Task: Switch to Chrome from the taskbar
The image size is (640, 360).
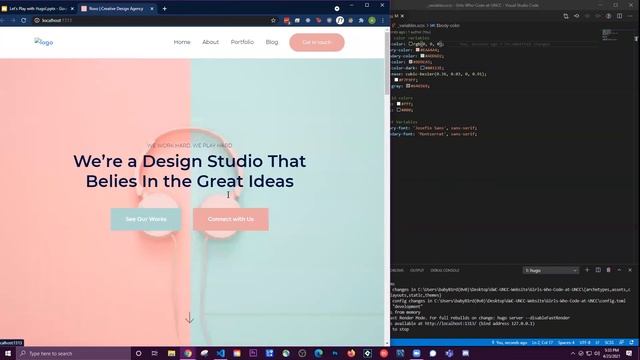Action: tap(188, 353)
